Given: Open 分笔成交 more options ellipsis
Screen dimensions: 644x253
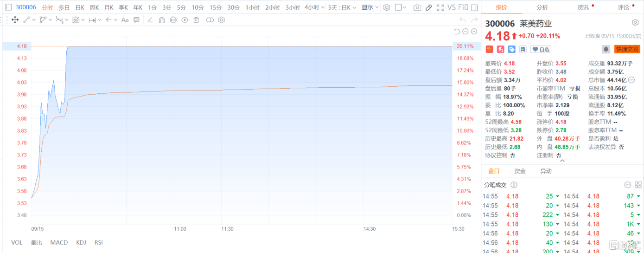Looking at the screenshot, I should pos(627,185).
